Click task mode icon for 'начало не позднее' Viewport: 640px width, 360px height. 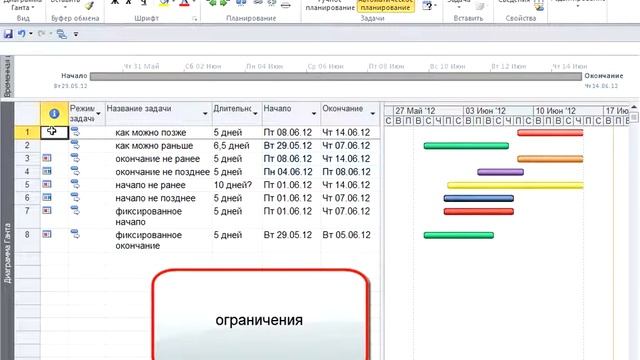coord(75,197)
